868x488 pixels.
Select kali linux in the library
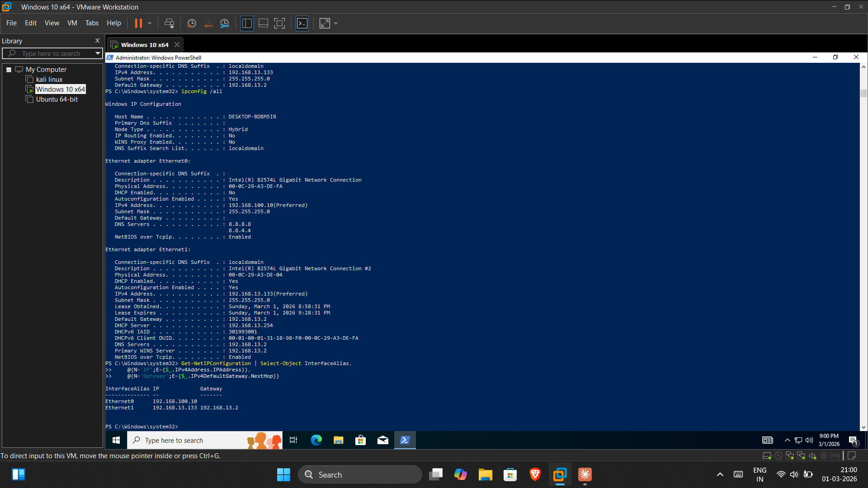49,80
